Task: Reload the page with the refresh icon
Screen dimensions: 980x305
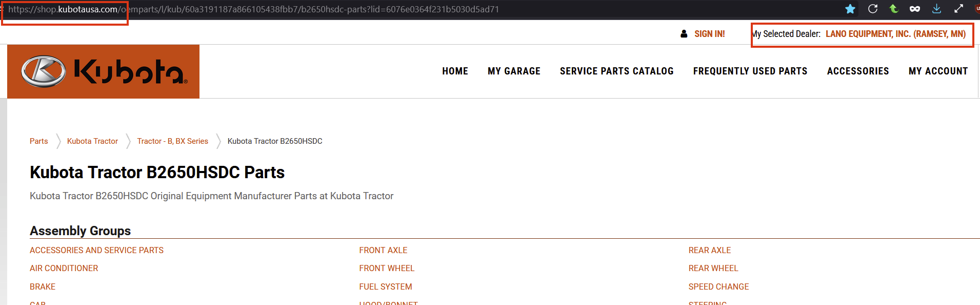Action: point(872,9)
